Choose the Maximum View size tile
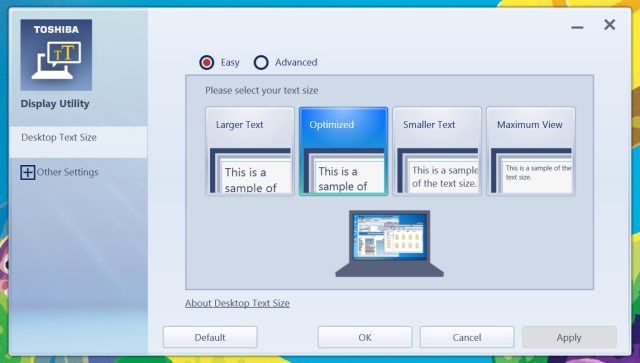The height and width of the screenshot is (363, 640). (531, 151)
